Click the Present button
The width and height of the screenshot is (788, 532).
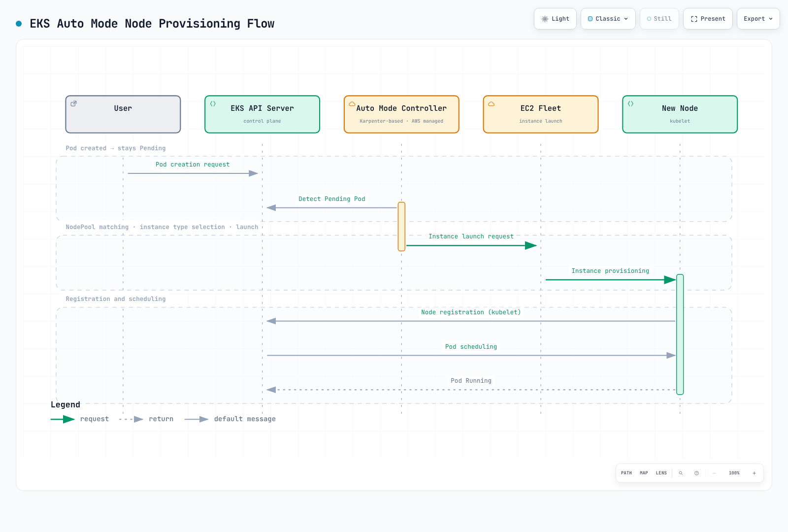point(708,19)
